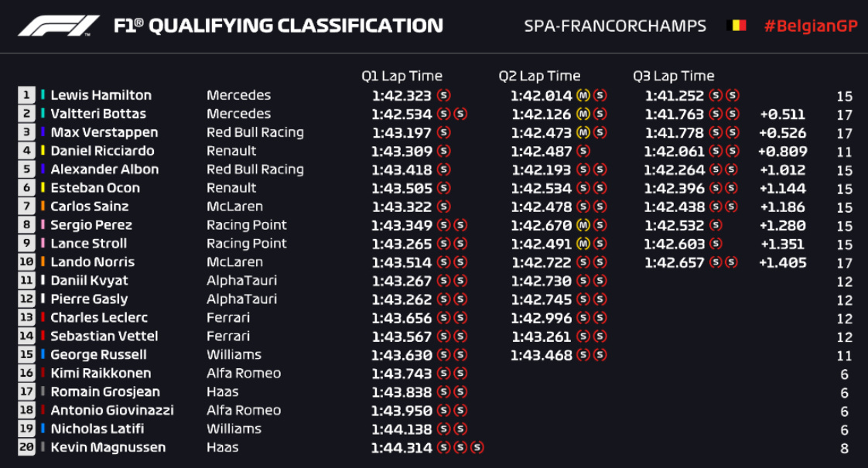Click the position 20 number box
Screen dimensions: 868x468
(27, 448)
